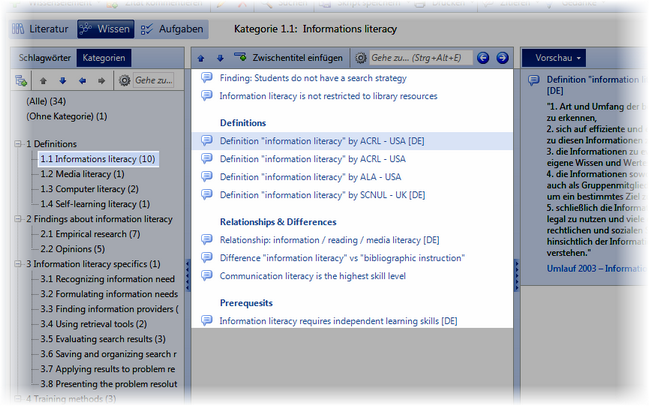Click the quote icon in preview pane

[534, 80]
